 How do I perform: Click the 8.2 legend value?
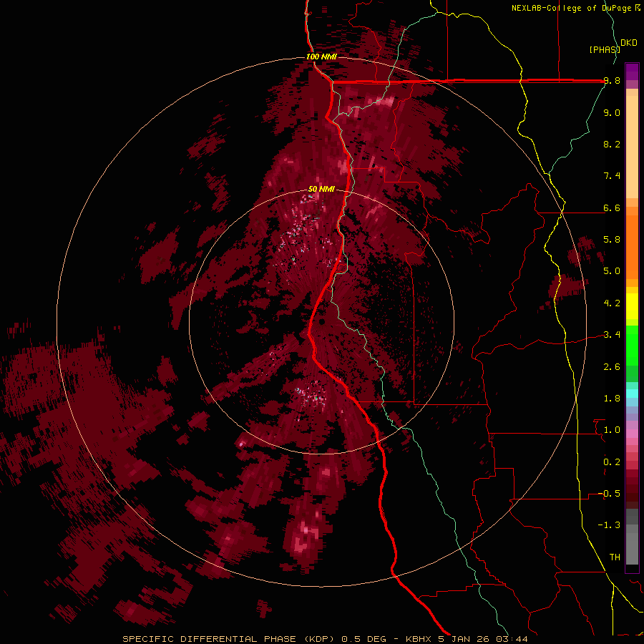coord(612,144)
